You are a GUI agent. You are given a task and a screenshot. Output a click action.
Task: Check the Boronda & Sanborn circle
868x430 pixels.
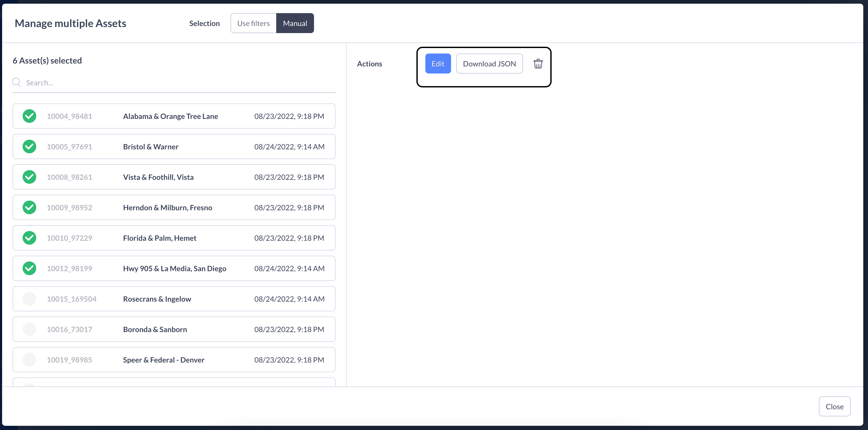(x=29, y=329)
